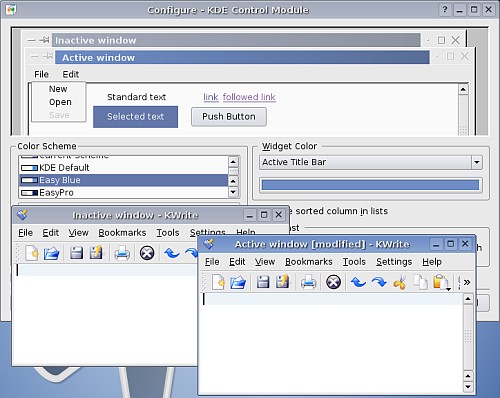Click Open folder icon in Inactive KWrite window

pyautogui.click(x=51, y=253)
